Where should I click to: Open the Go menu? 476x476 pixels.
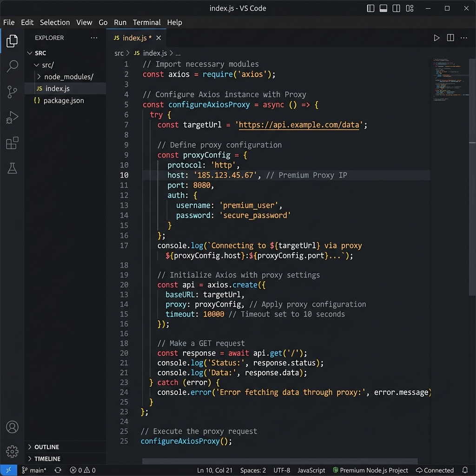pos(103,22)
